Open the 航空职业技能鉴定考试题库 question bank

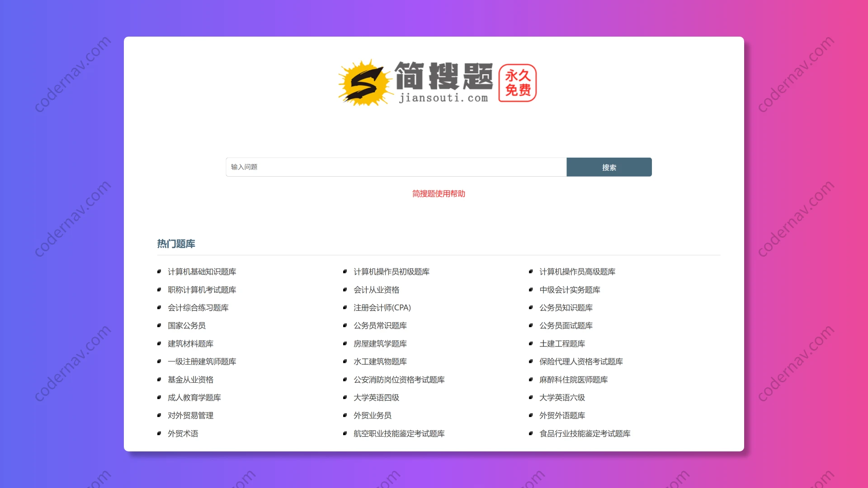399,433
